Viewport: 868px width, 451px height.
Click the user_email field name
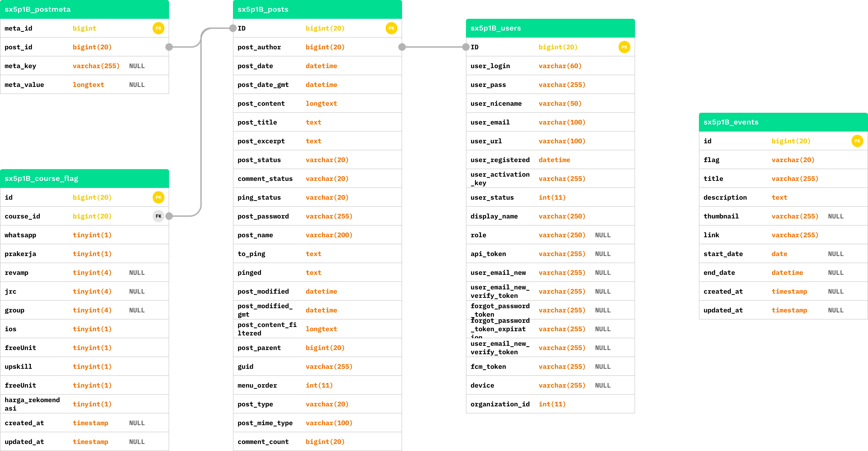490,122
